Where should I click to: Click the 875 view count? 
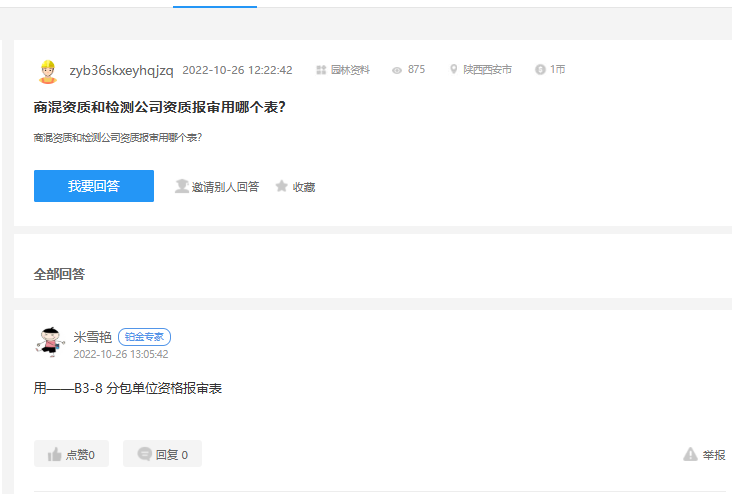pyautogui.click(x=416, y=70)
